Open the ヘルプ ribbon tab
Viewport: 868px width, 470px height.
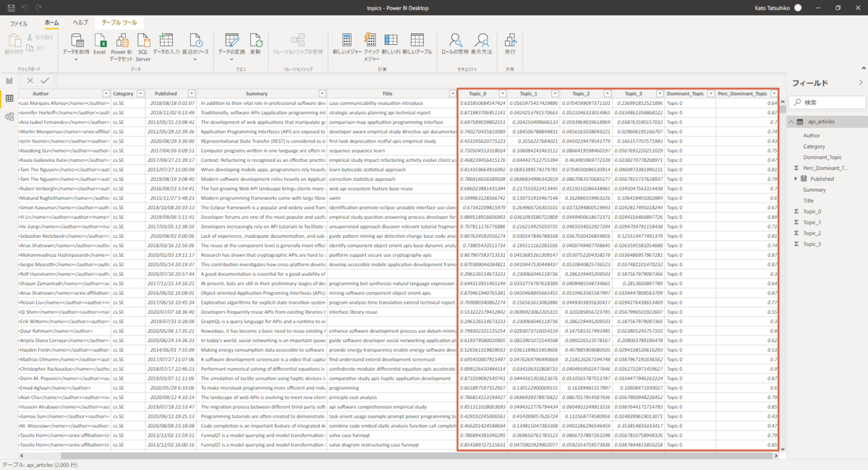[80, 24]
